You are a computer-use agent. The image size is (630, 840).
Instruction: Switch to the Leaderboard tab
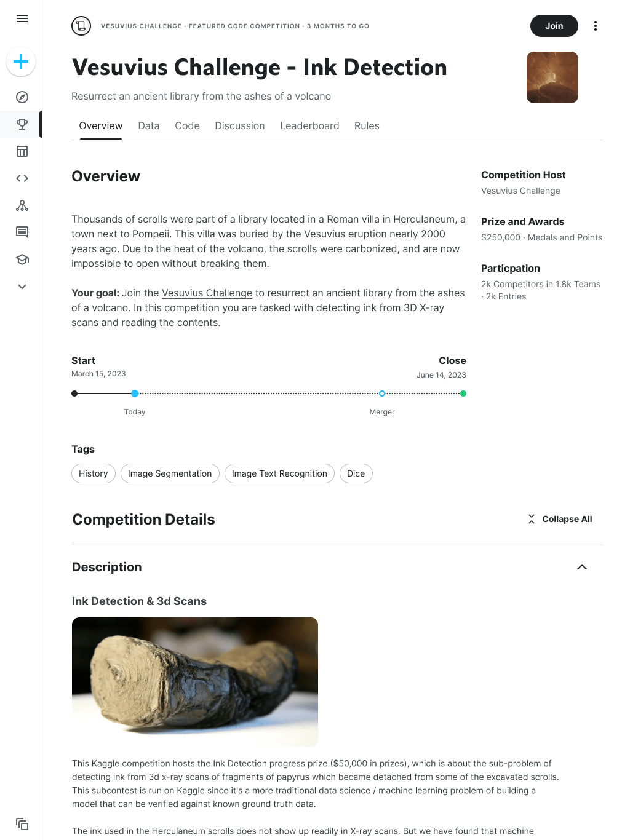coord(309,125)
